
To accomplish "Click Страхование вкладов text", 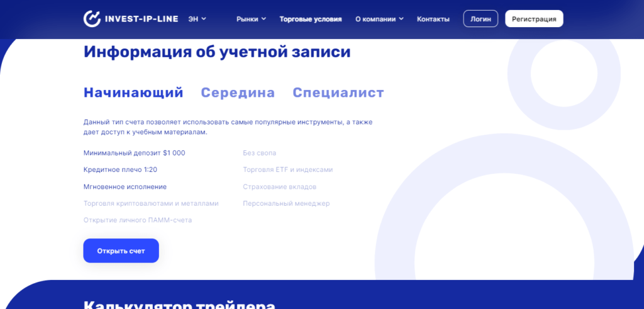I will pos(280,186).
